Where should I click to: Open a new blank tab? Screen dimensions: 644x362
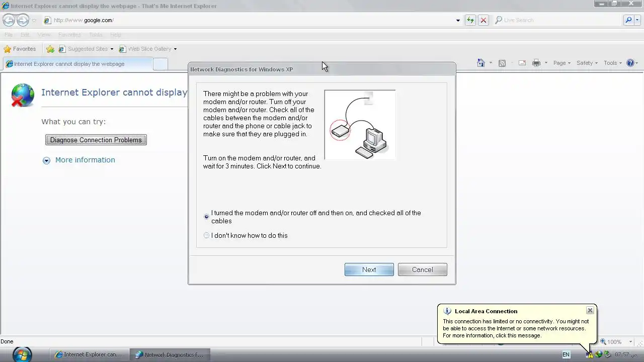click(160, 64)
